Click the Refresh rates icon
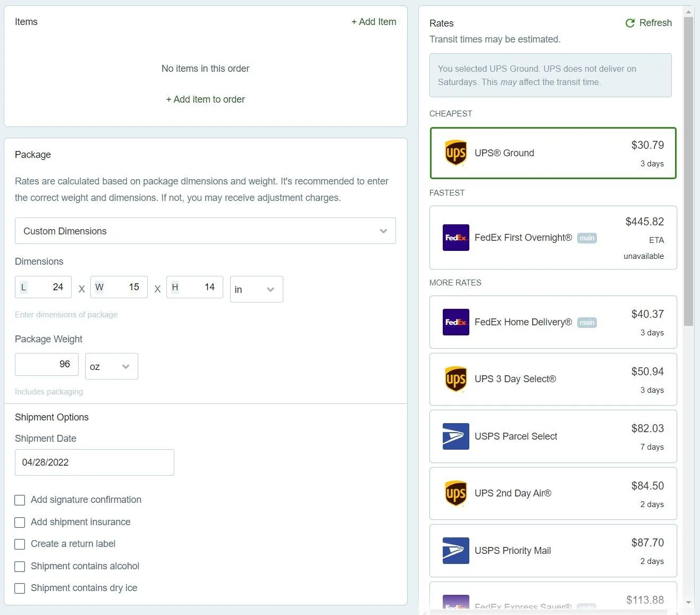 630,23
